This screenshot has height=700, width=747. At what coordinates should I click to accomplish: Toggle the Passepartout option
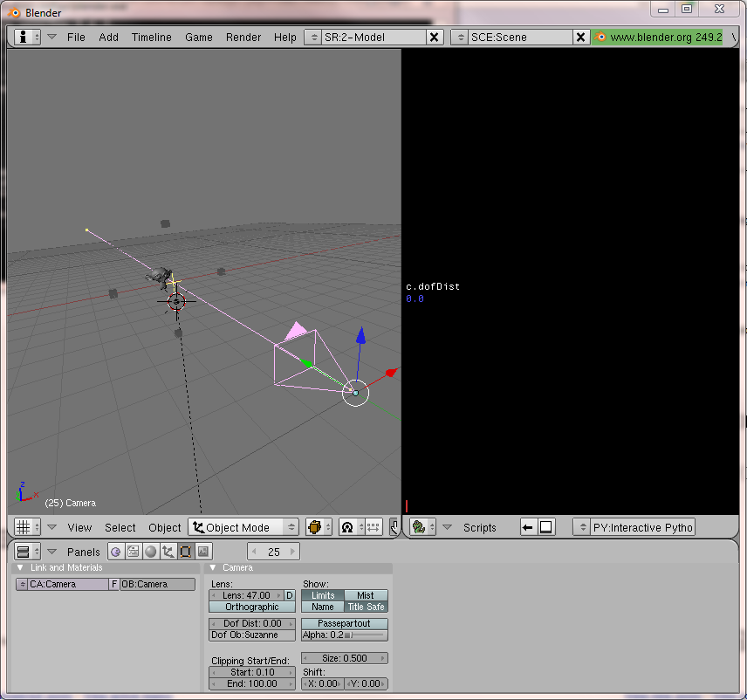coord(345,623)
